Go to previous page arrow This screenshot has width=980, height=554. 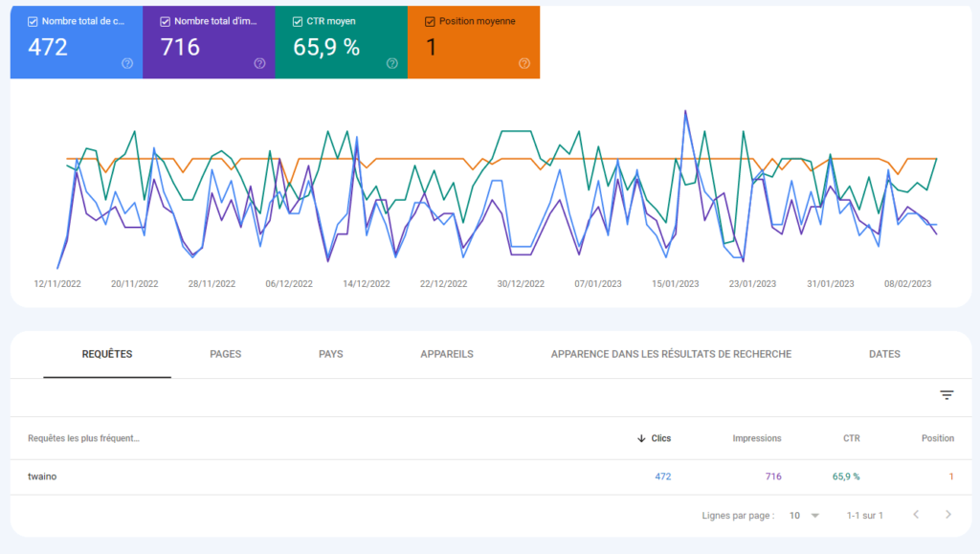916,515
